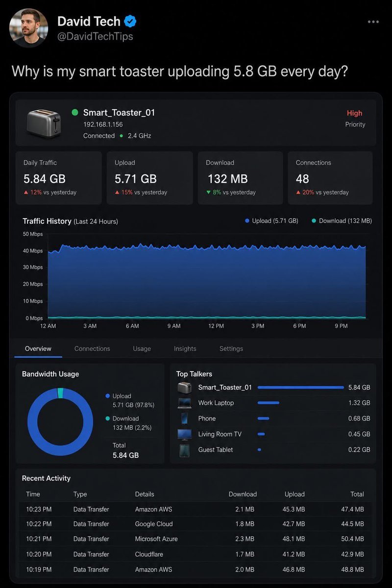Toggle the Upload (5.71 GB) chart legend
This screenshot has height=588, width=392.
(x=271, y=221)
